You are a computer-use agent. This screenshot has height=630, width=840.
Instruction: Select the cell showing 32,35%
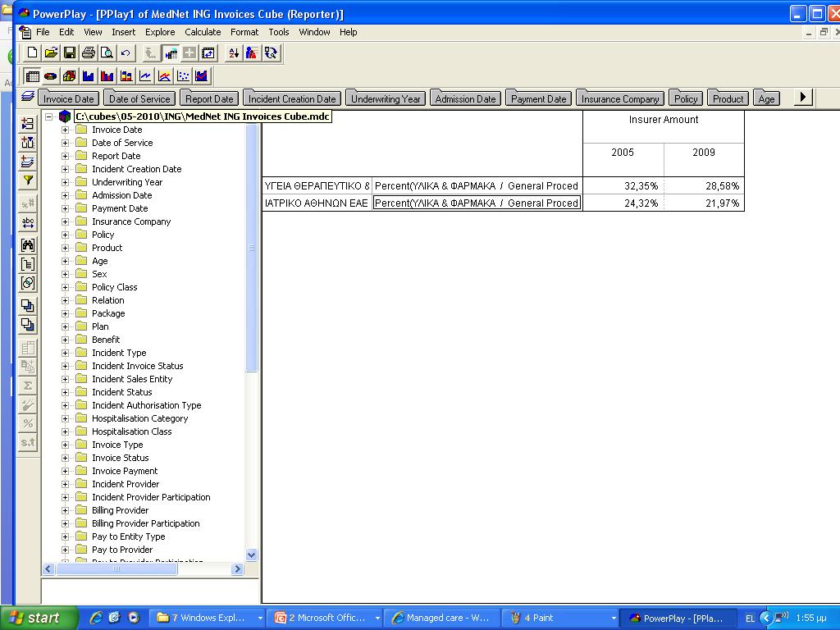(x=623, y=186)
